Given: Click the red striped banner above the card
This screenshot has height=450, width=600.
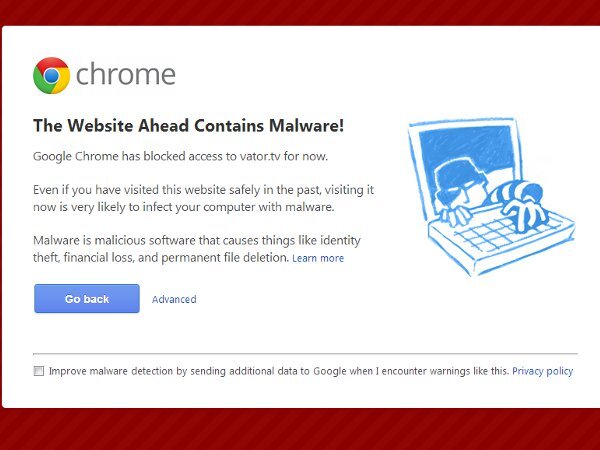Looking at the screenshot, I should 300,12.
